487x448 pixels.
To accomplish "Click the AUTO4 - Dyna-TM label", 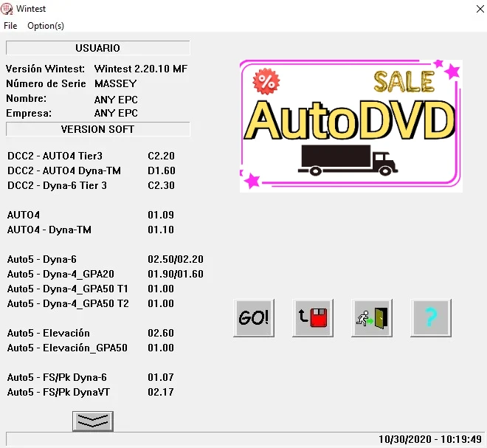I will tap(49, 230).
